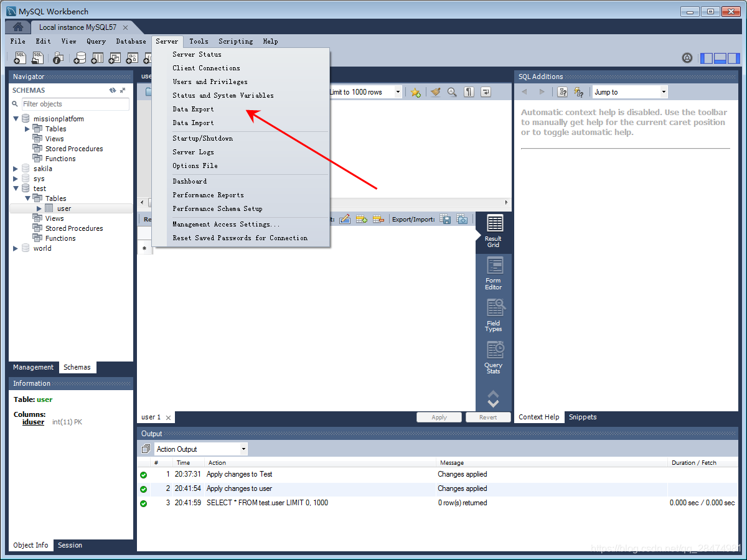747x560 pixels.
Task: Switch to the Session tab
Action: click(x=70, y=545)
